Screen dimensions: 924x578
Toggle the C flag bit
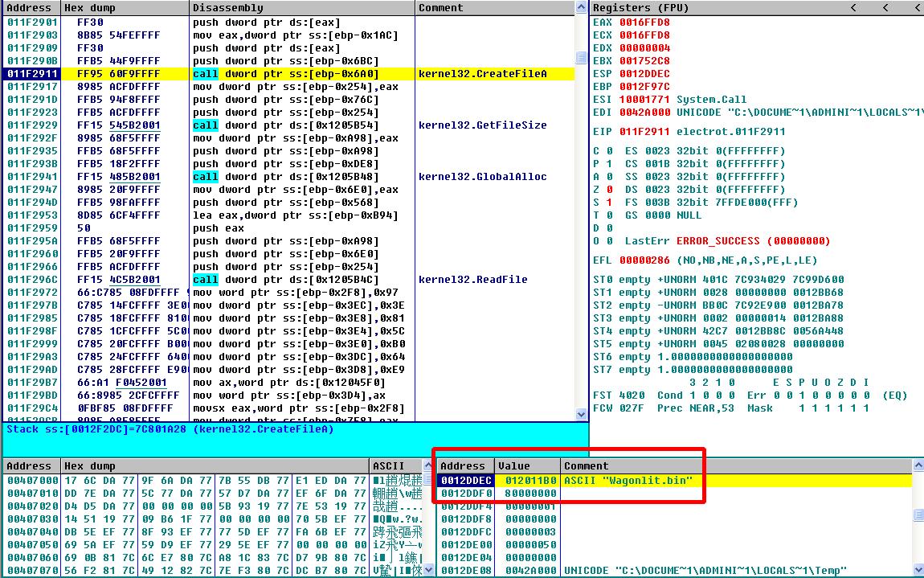pos(609,151)
